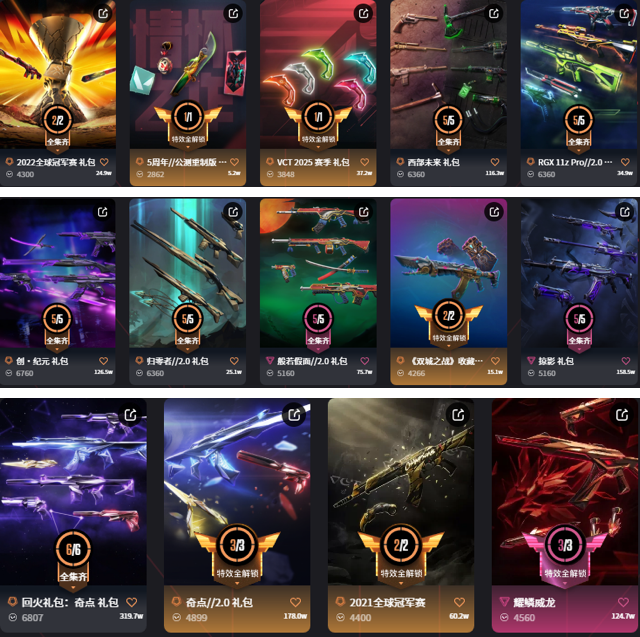The image size is (640, 637).
Task: Open share icon on 归零者//2.0 礼包
Action: click(x=233, y=212)
